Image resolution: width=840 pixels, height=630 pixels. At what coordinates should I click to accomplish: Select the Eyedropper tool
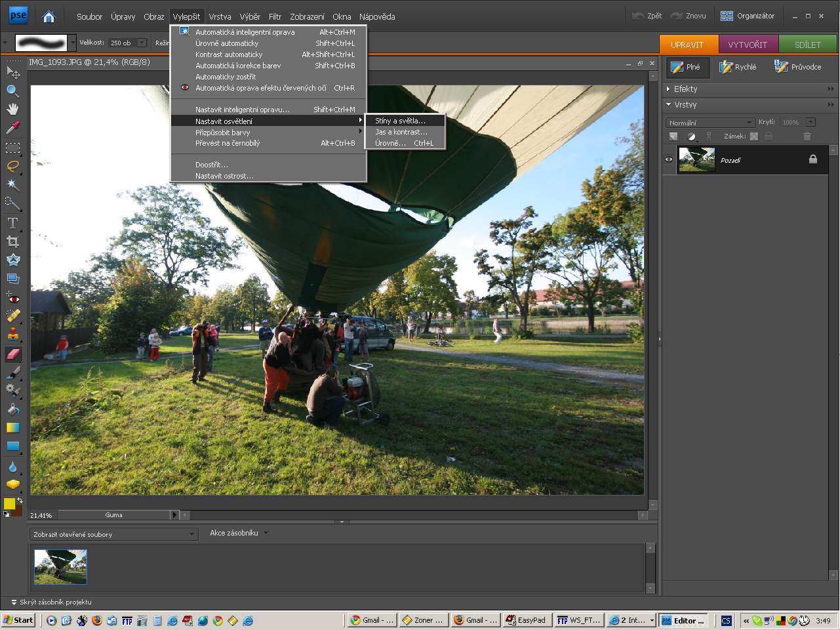coord(12,127)
